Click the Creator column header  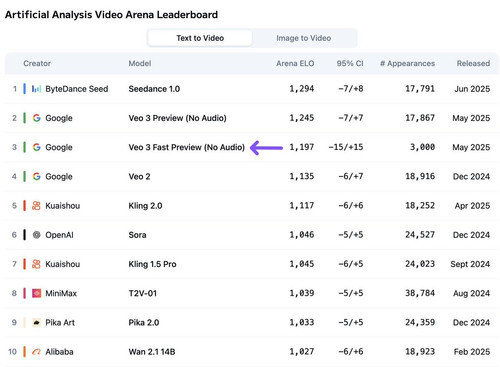pyautogui.click(x=37, y=63)
